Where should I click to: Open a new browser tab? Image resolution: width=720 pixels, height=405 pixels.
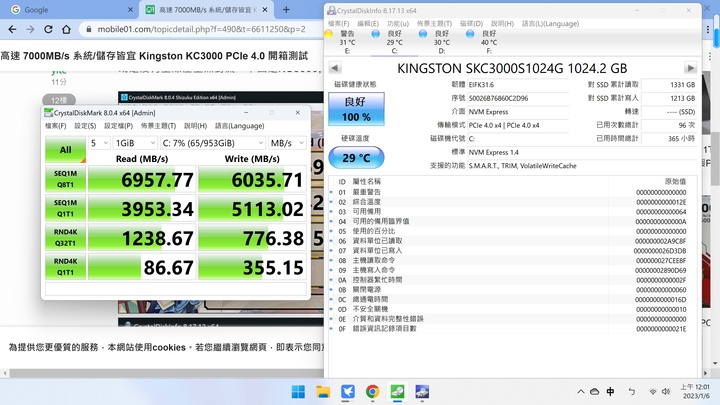tap(286, 10)
